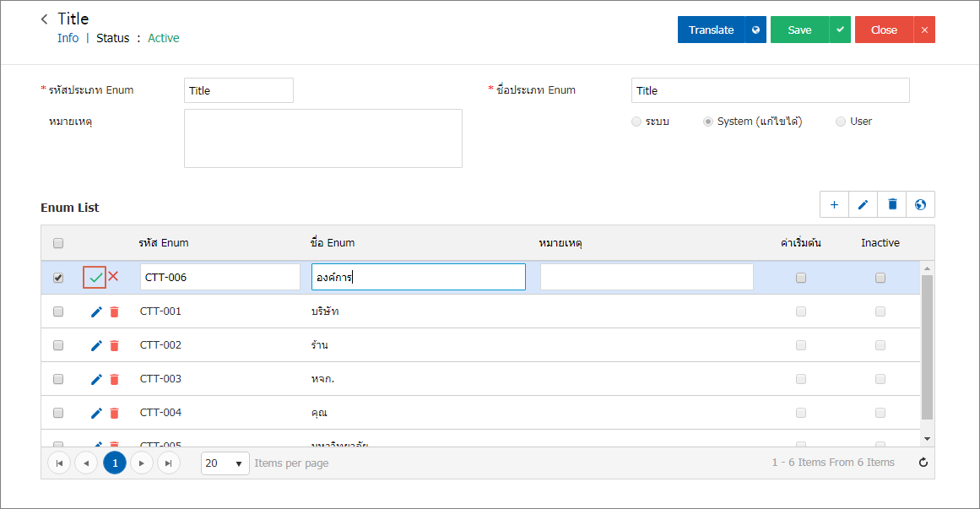980x509 pixels.
Task: Tick the Inactive checkbox for CTT-006
Action: [x=880, y=278]
